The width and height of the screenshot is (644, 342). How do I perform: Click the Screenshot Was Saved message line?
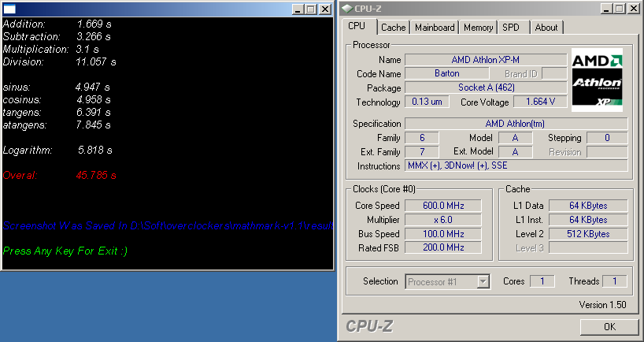(x=168, y=225)
